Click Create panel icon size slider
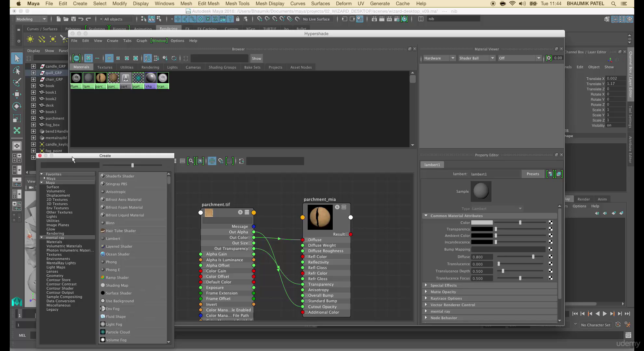 132,165
